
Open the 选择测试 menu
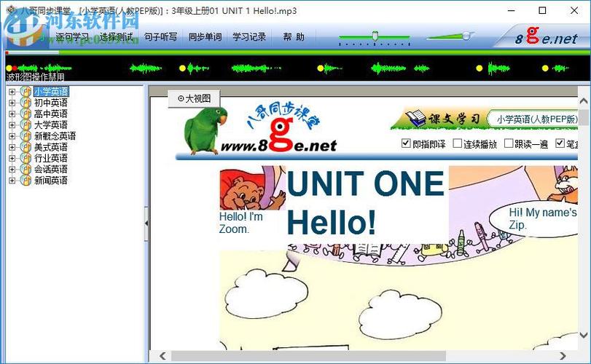116,37
